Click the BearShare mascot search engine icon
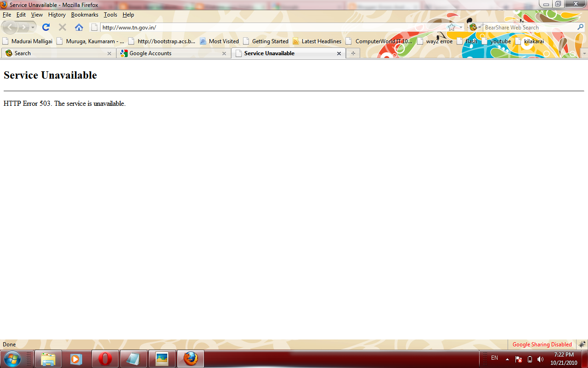588x368 pixels. [472, 27]
